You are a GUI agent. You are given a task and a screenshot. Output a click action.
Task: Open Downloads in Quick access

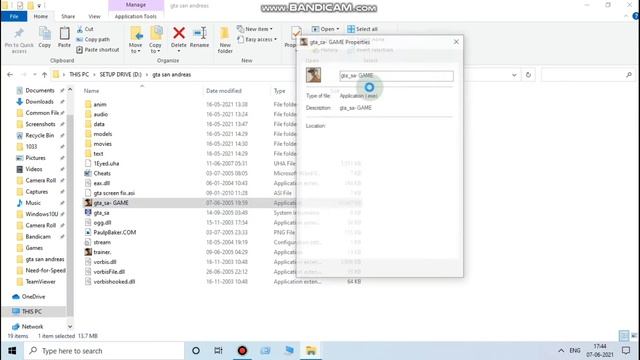[39, 102]
